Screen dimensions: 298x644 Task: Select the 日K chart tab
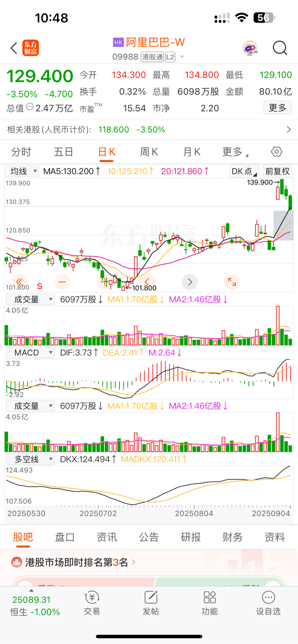pos(107,152)
